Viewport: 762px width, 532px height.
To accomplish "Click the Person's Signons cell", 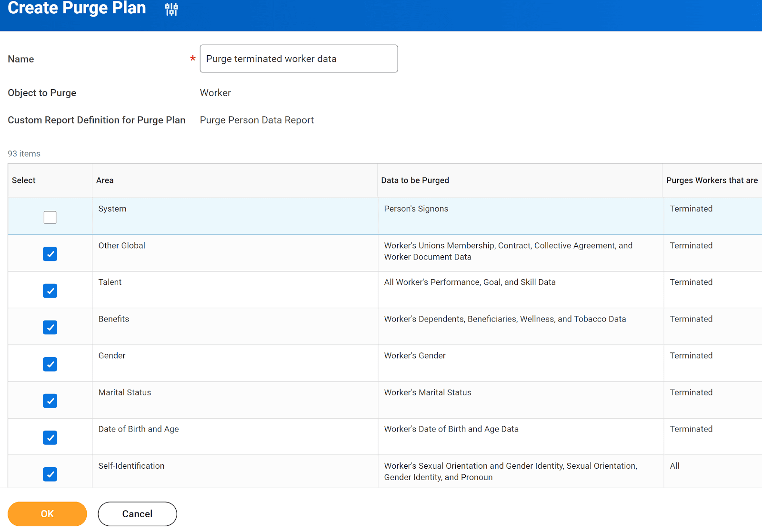I will click(x=416, y=209).
